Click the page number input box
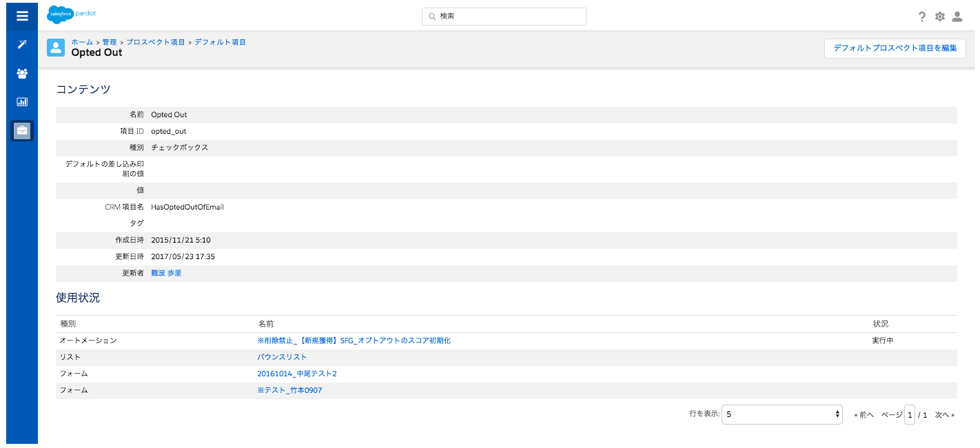980x448 pixels. (x=910, y=415)
